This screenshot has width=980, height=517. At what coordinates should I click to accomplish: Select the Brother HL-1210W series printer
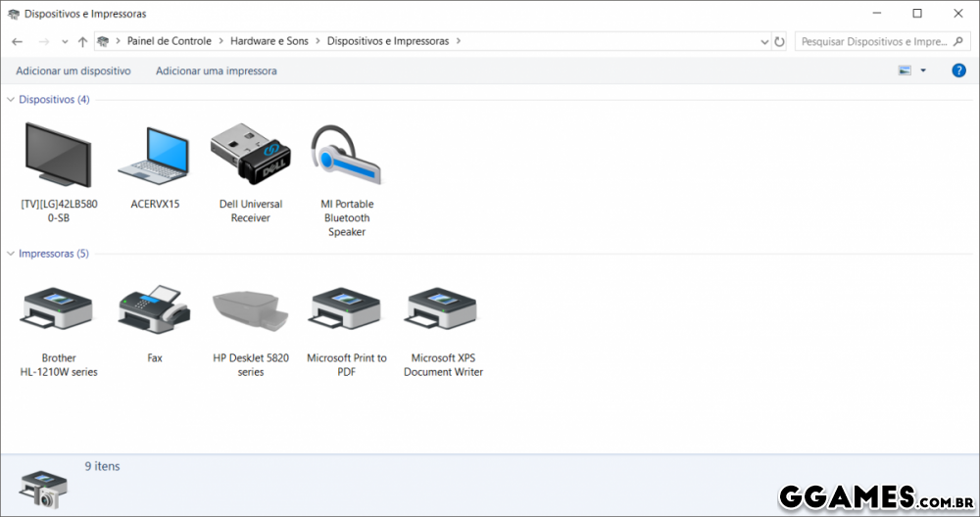click(x=58, y=310)
